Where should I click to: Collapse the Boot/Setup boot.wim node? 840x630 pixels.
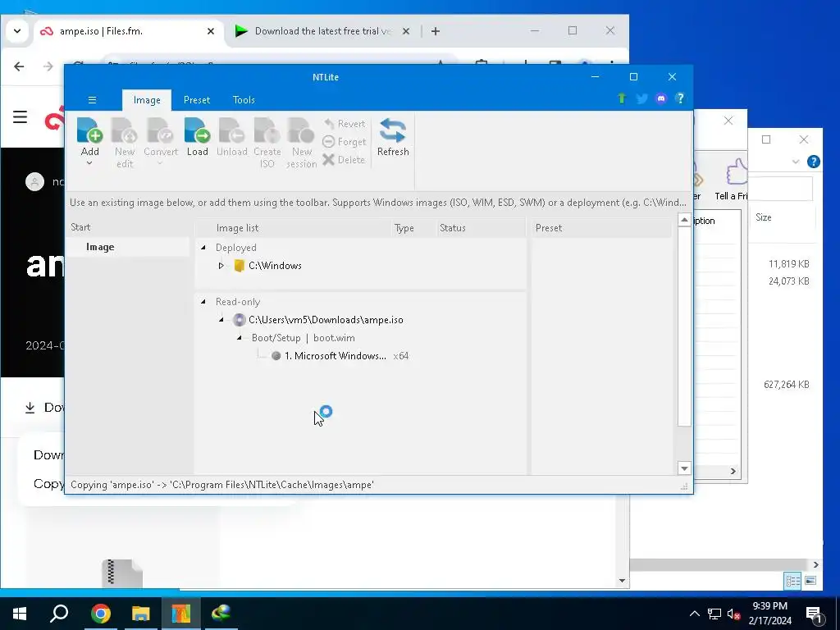(239, 338)
